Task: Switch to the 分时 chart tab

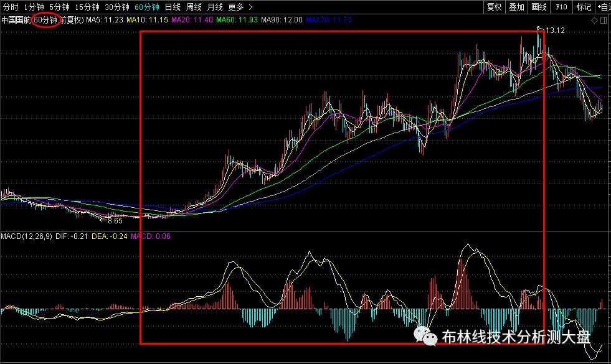Action: click(11, 7)
